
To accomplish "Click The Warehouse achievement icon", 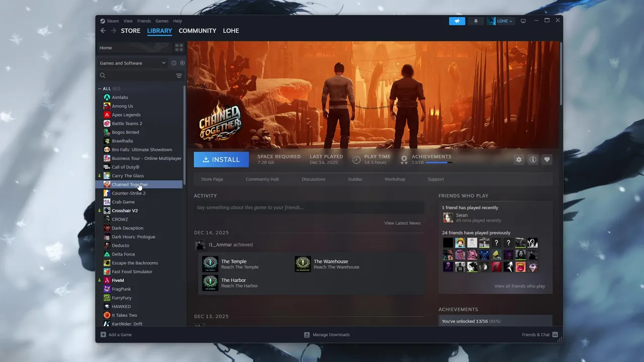I will click(303, 264).
